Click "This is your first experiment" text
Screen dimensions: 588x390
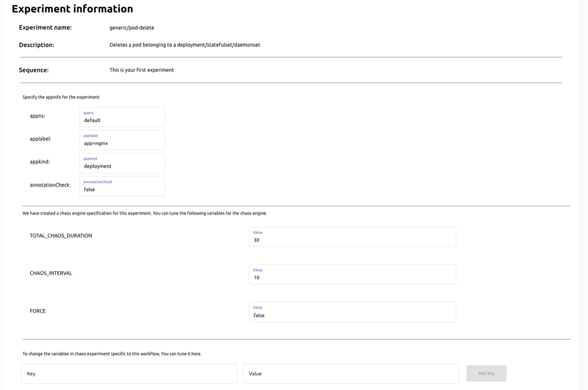(x=142, y=70)
